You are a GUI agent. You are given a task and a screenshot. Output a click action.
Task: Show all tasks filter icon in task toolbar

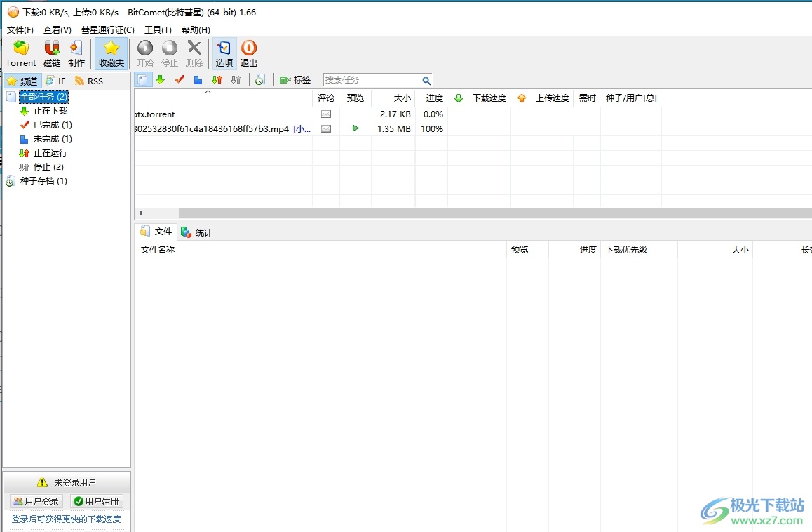143,80
